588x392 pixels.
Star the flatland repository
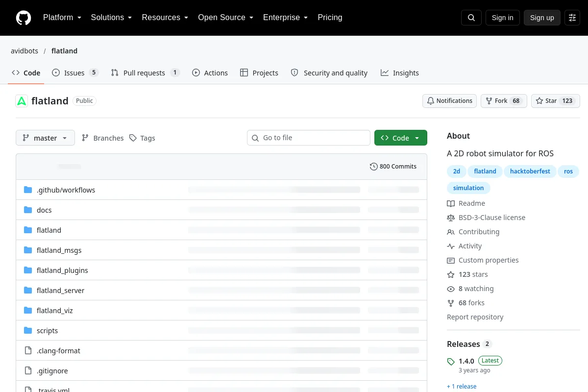click(x=556, y=101)
